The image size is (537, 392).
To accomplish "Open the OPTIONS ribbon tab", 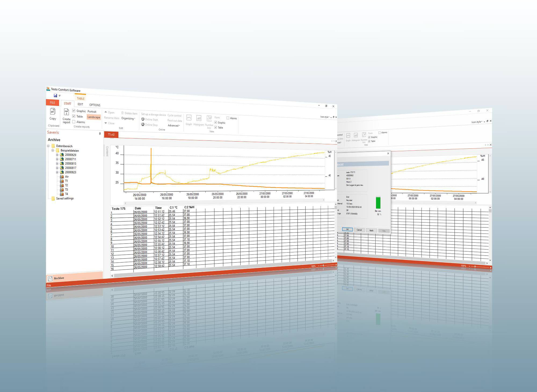I will (x=95, y=105).
